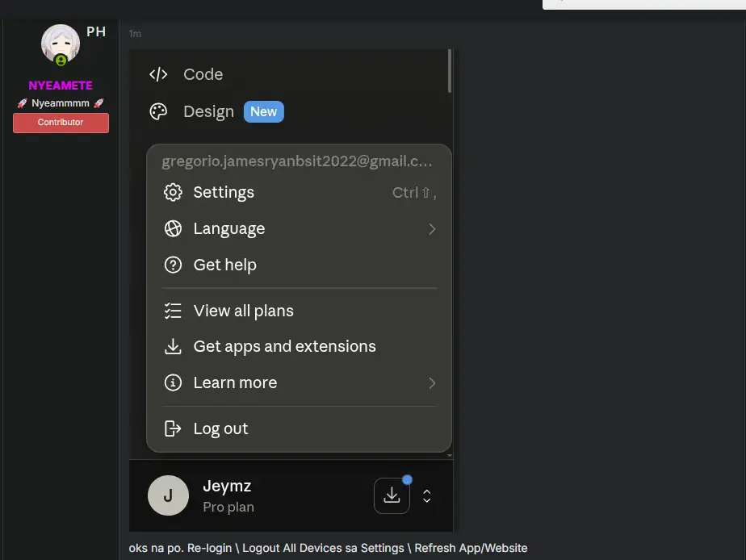Click the Design palette icon
746x560 pixels.
coord(158,111)
